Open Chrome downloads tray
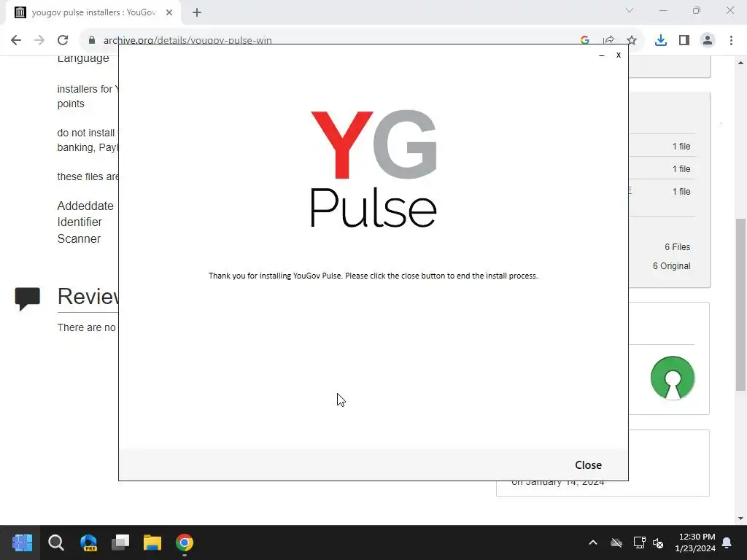 click(661, 40)
